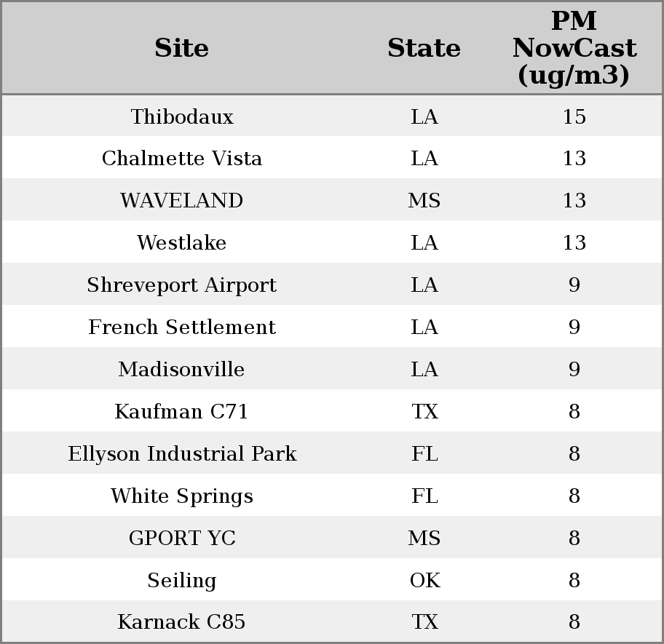Select the Chalmette Vista site name

pos(182,159)
